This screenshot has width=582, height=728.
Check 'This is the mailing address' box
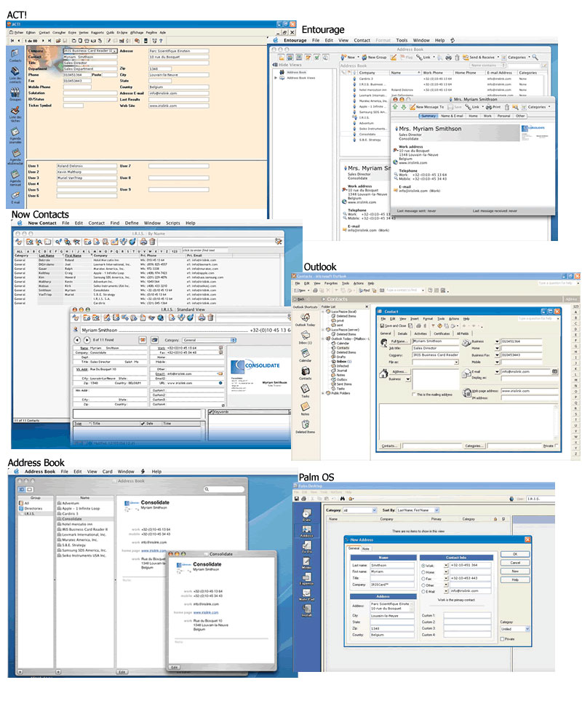click(x=414, y=394)
